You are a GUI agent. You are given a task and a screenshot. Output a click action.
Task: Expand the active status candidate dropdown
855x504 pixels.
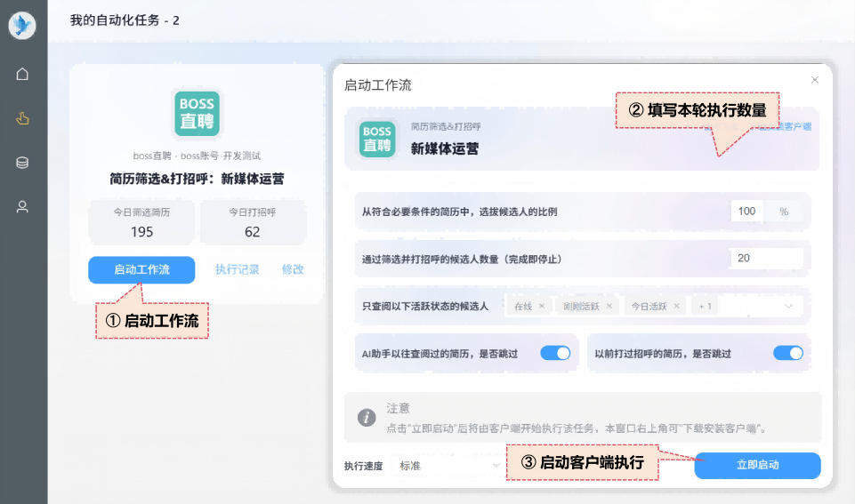coord(788,306)
